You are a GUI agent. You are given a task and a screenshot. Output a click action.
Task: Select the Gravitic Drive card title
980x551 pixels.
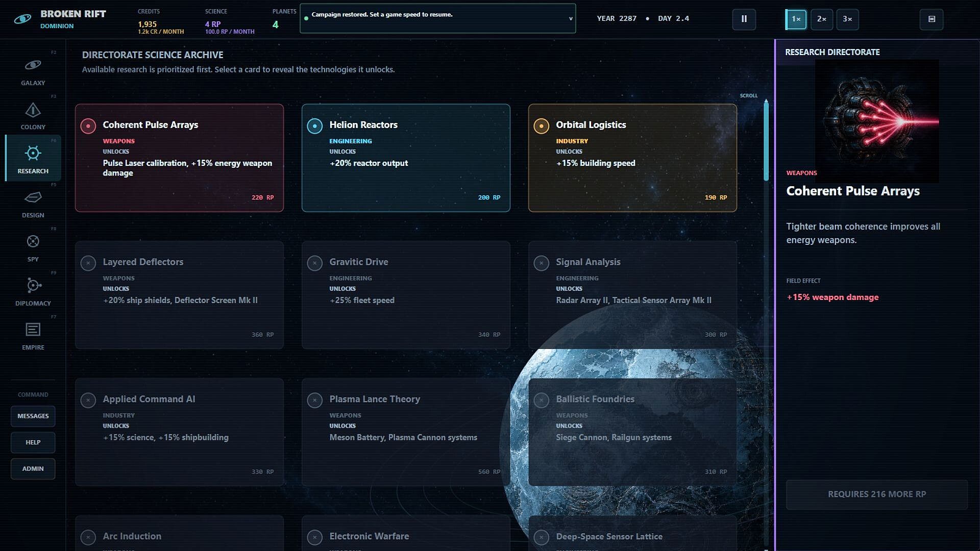pyautogui.click(x=358, y=262)
